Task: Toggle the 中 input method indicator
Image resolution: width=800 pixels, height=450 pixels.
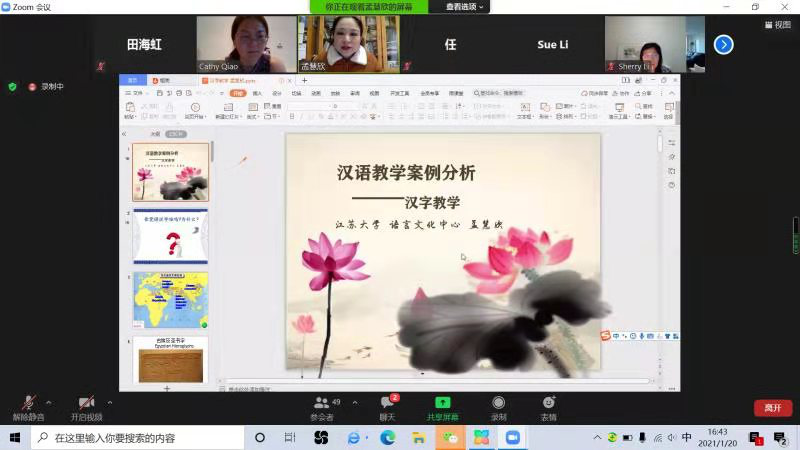Action: point(686,438)
